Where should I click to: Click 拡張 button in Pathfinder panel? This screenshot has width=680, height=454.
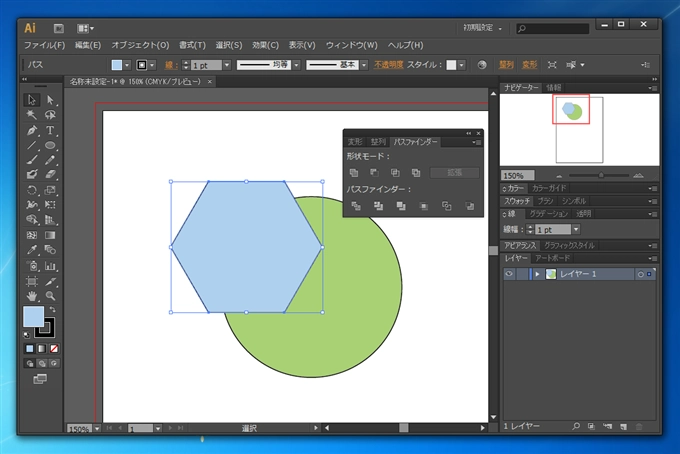pyautogui.click(x=454, y=173)
